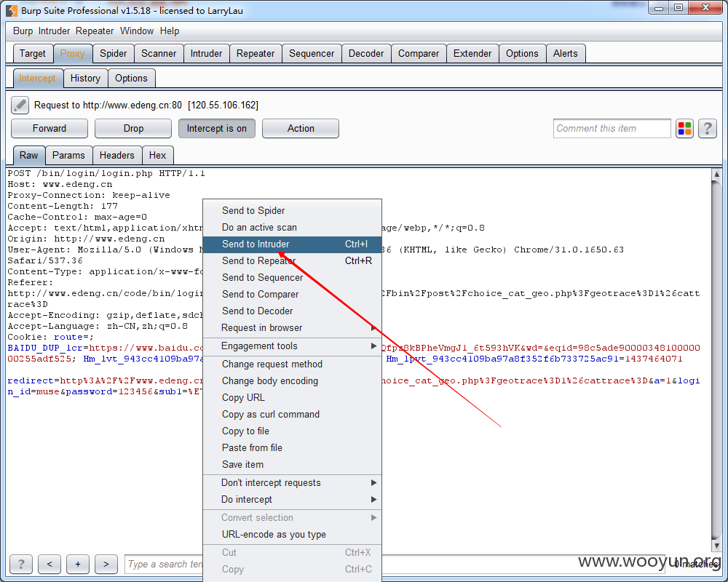Click the help question mark icon near comment field

[x=708, y=129]
